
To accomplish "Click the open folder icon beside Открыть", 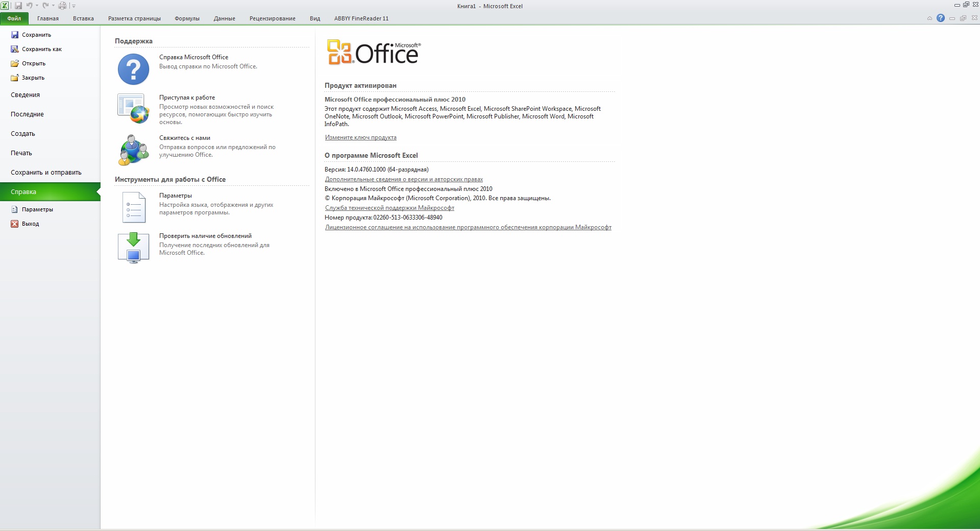I will tap(15, 63).
